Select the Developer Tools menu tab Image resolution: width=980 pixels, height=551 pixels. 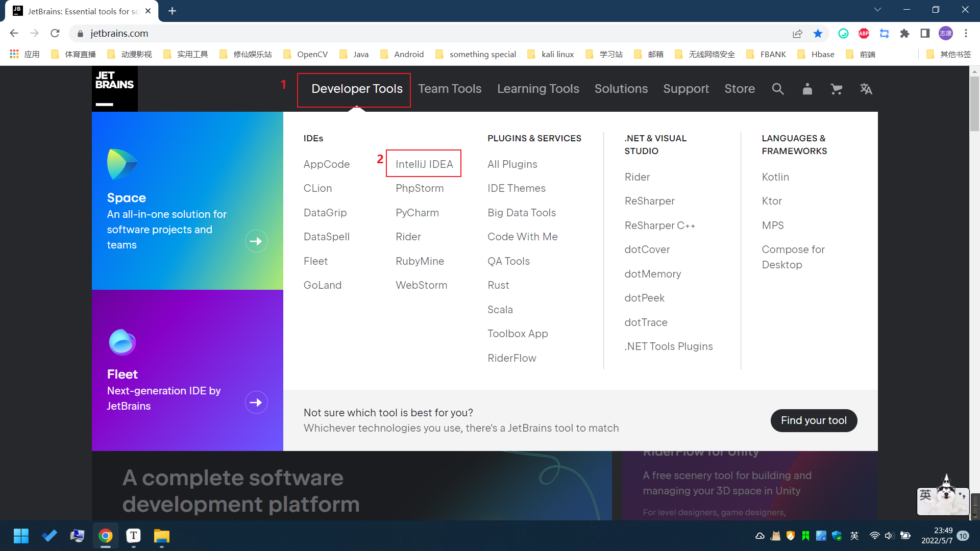(356, 89)
